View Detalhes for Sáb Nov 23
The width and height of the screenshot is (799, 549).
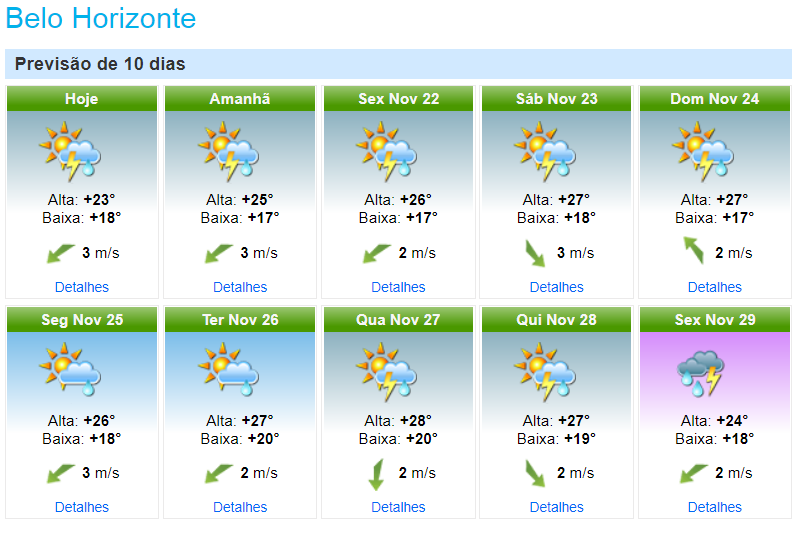click(x=556, y=287)
